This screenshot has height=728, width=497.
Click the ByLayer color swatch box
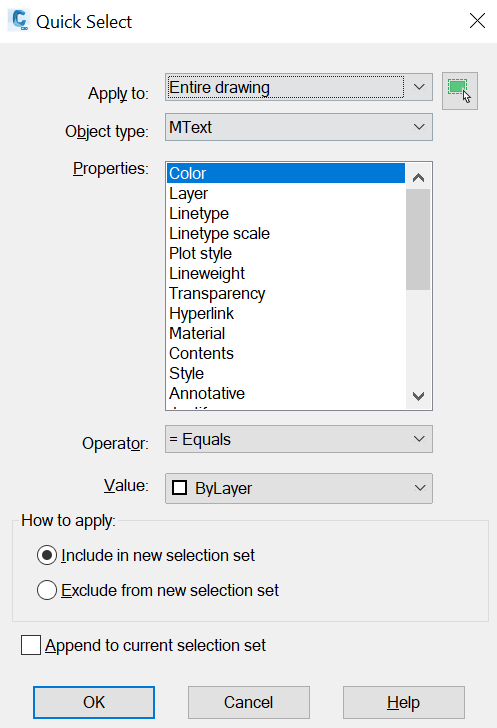(x=179, y=488)
